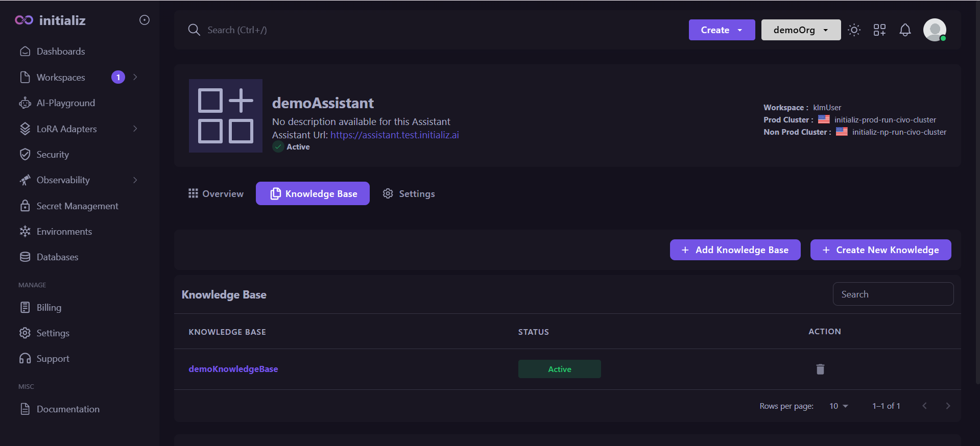This screenshot has width=980, height=446.
Task: Click the Billing receipt icon
Action: [x=25, y=307]
